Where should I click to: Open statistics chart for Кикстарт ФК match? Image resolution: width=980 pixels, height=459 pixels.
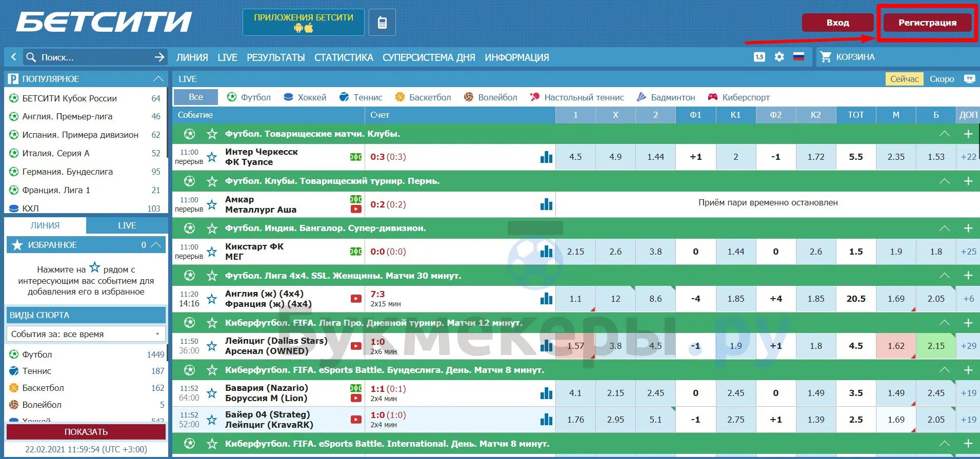click(546, 252)
